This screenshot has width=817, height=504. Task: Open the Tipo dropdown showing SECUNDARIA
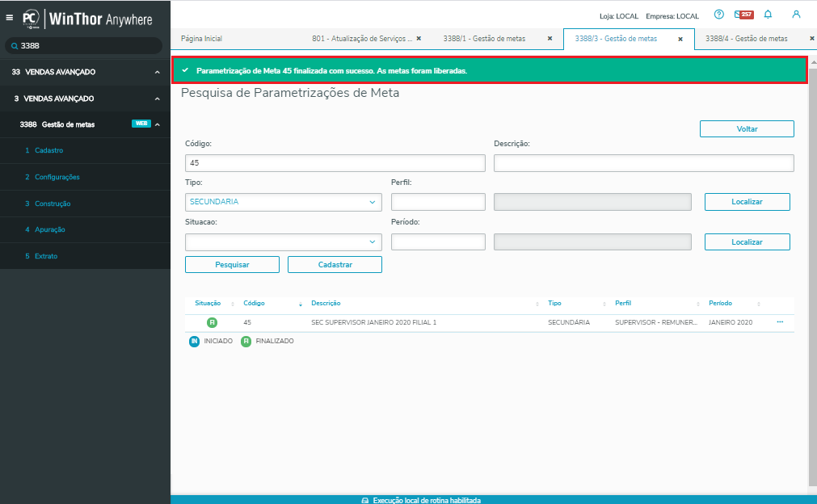coord(284,202)
